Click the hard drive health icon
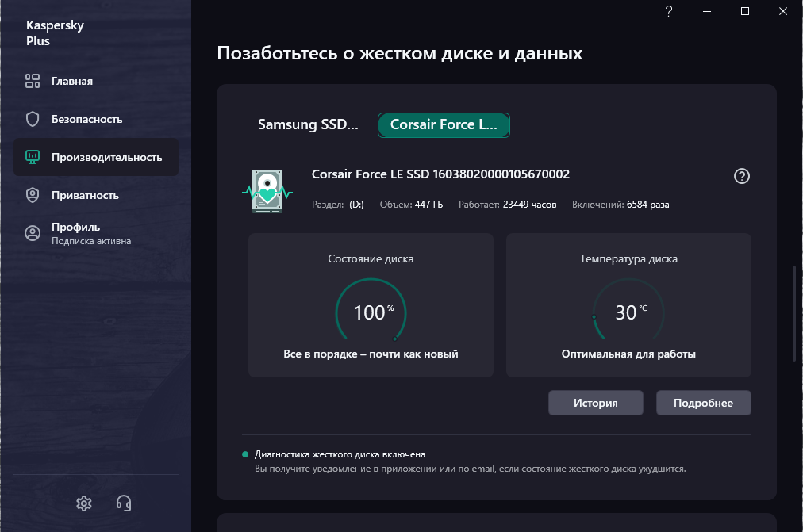 tap(267, 191)
